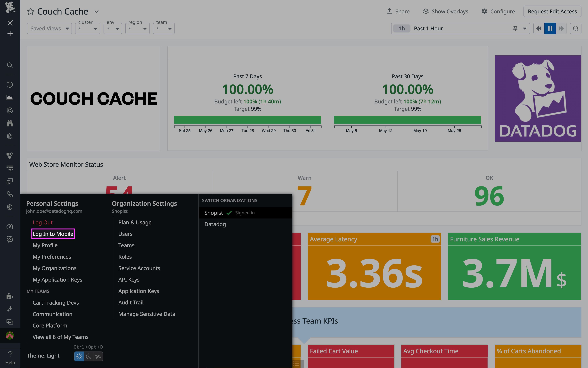Switch theme to dark mode moon icon
The height and width of the screenshot is (368, 588).
(x=89, y=356)
